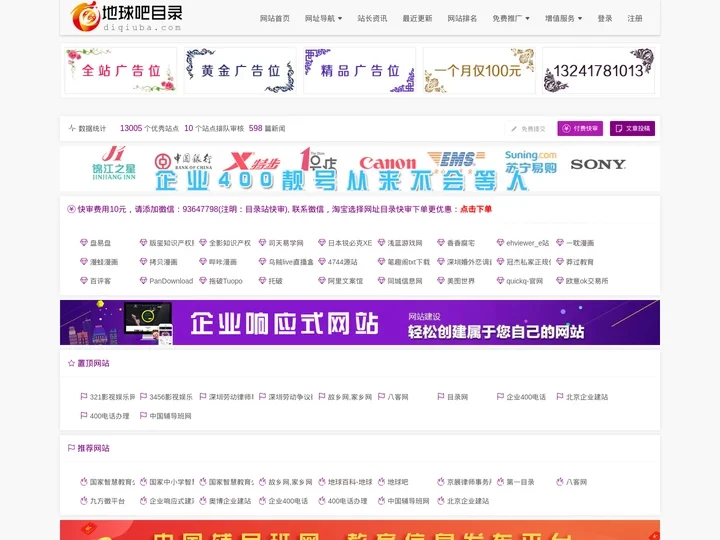Open the 中国辅导班网 link under 置顶网站
720x540 pixels.
click(170, 416)
